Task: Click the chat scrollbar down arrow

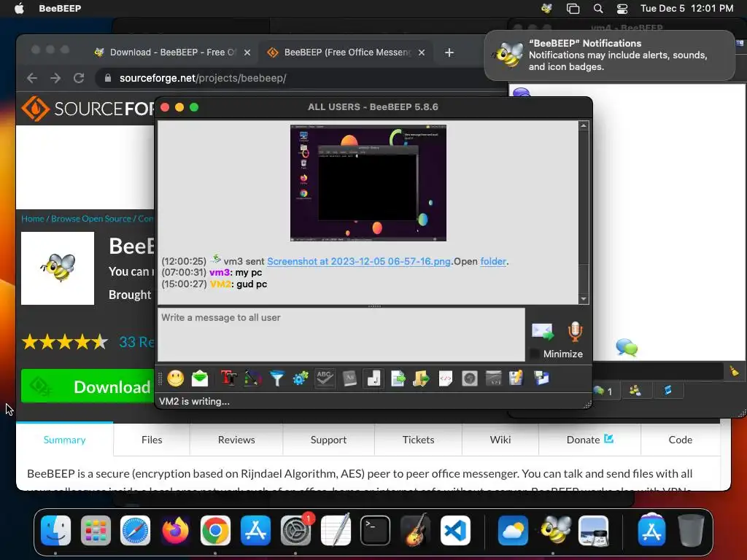Action: coord(584,299)
